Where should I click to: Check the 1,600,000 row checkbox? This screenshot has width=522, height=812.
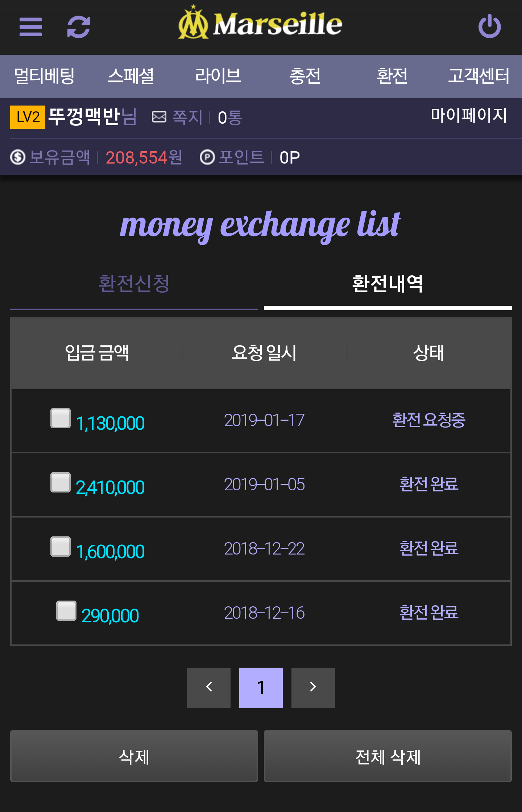tap(61, 547)
